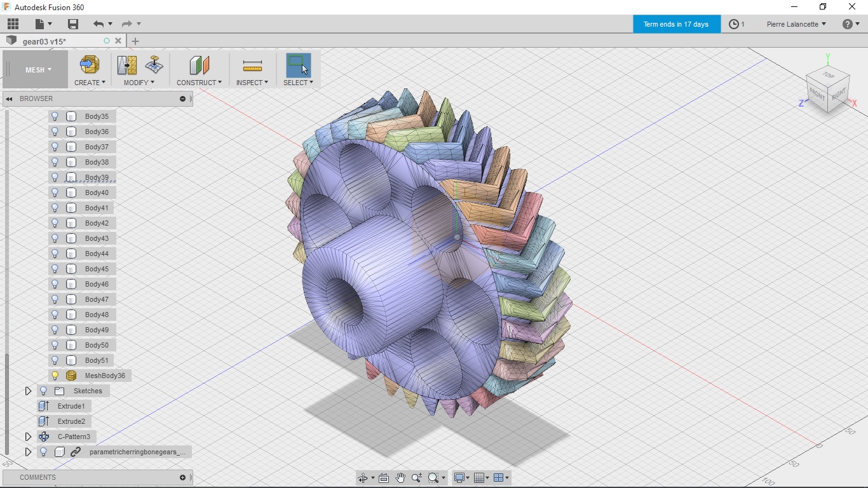Select Extrude2 in the browser tree
Screen dimensions: 868x488
coord(71,421)
